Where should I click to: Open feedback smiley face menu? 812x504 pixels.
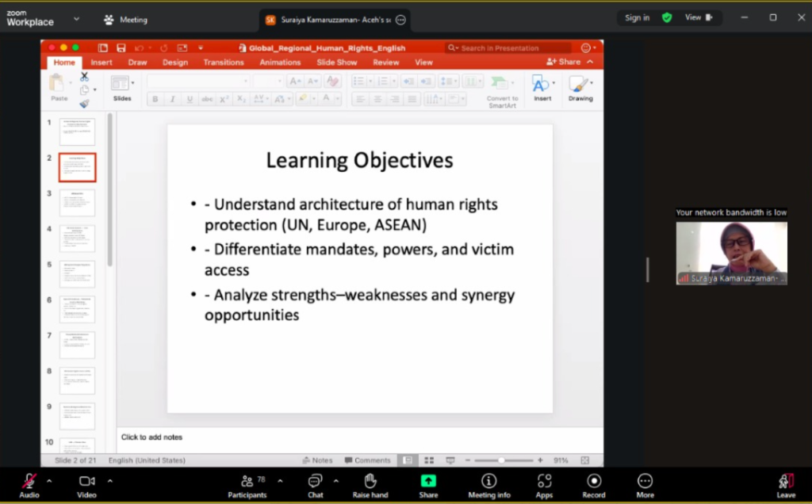tap(586, 48)
